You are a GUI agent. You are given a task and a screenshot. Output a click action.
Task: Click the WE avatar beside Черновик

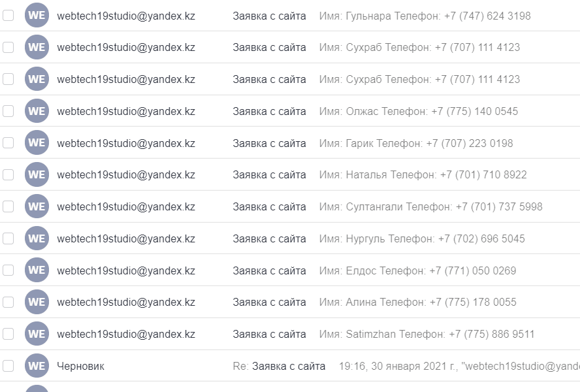point(37,366)
